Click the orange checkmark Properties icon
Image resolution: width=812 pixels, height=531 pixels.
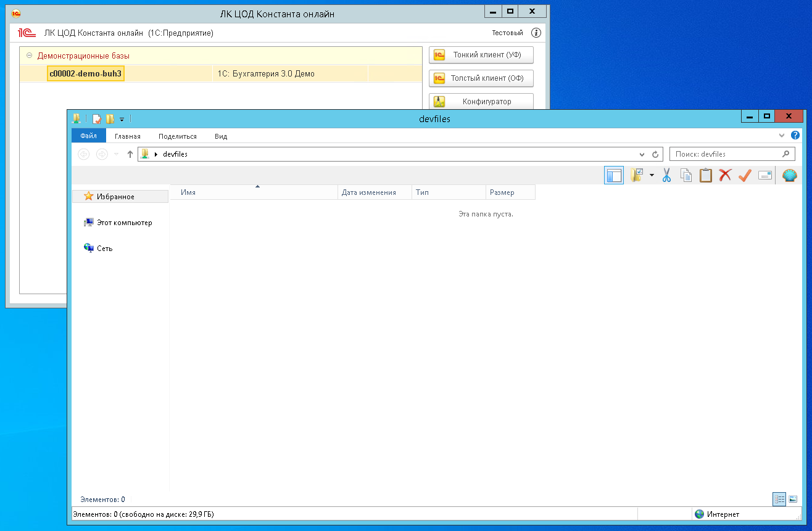click(745, 176)
